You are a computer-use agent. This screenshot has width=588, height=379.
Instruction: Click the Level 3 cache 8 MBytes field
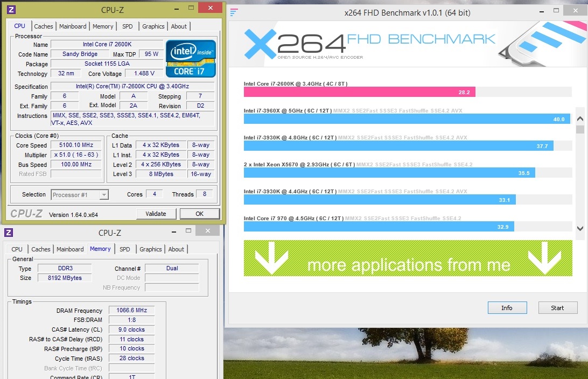tap(161, 174)
